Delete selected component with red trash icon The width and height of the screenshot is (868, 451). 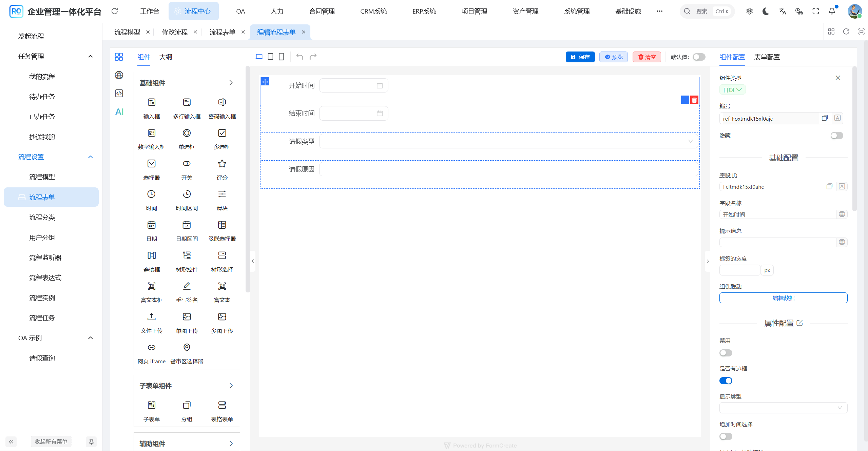(694, 100)
